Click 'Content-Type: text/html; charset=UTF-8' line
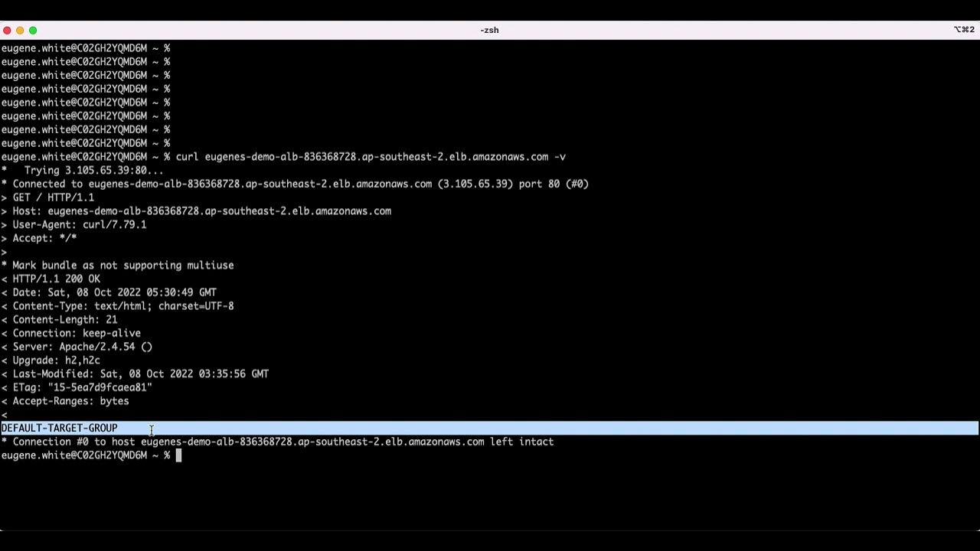980x551 pixels. pyautogui.click(x=117, y=306)
